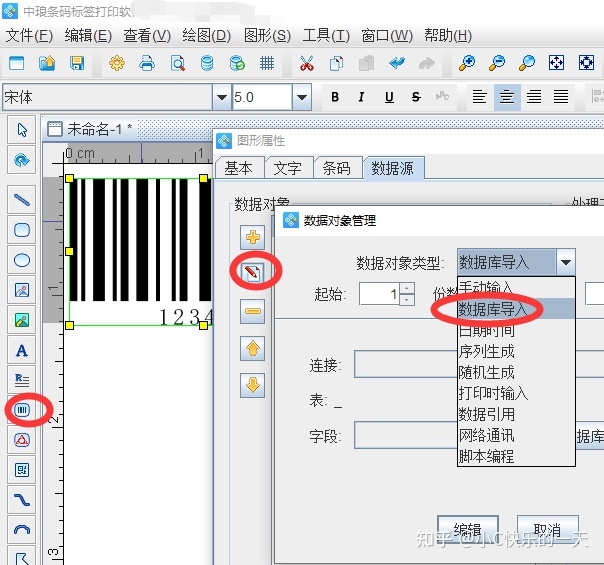Viewport: 604px width, 565px height.
Task: Select the barcode drawing tool
Action: click(x=22, y=410)
